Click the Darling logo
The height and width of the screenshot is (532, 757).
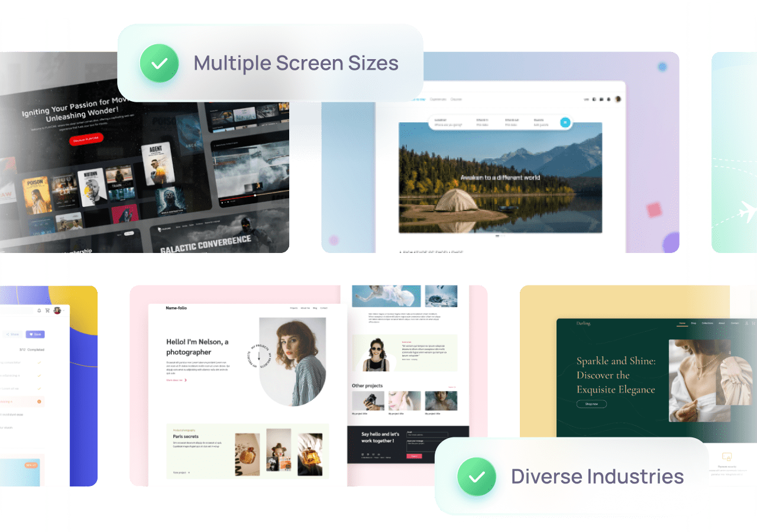click(584, 323)
